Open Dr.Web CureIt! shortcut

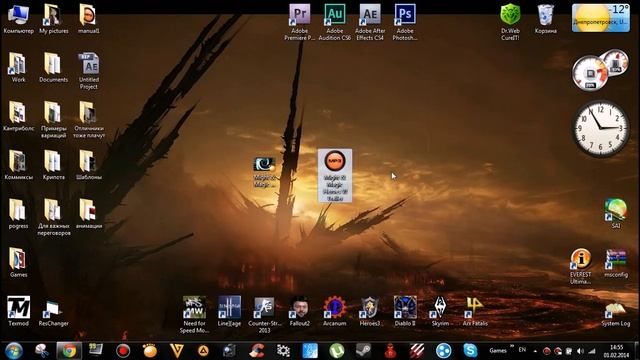(510, 21)
